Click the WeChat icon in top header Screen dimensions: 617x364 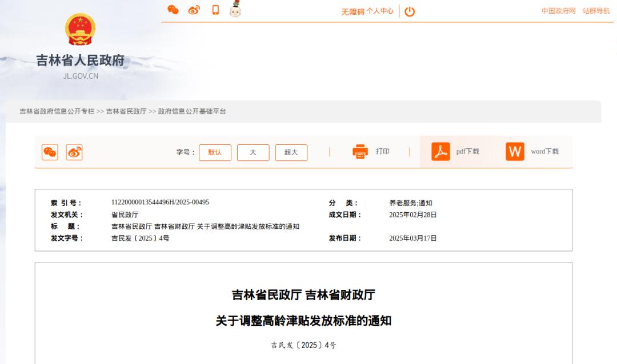[173, 10]
